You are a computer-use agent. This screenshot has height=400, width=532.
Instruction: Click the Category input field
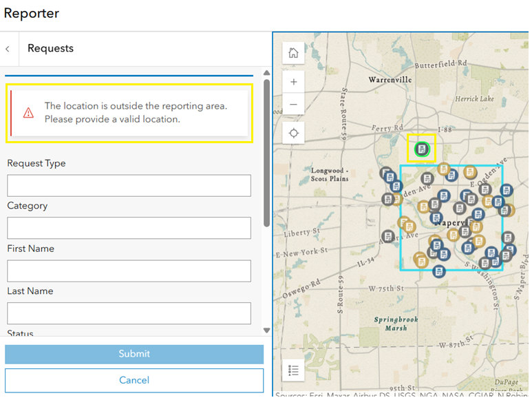point(129,228)
